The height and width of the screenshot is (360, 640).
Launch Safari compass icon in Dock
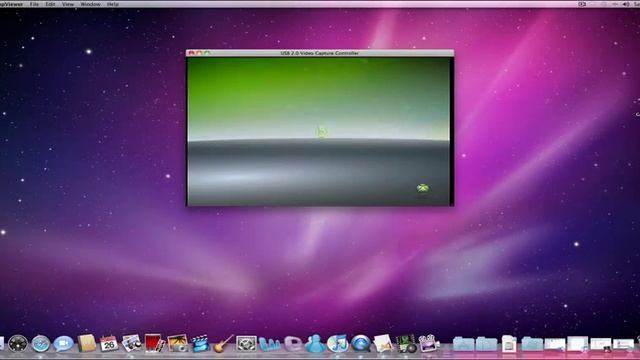[x=41, y=344]
